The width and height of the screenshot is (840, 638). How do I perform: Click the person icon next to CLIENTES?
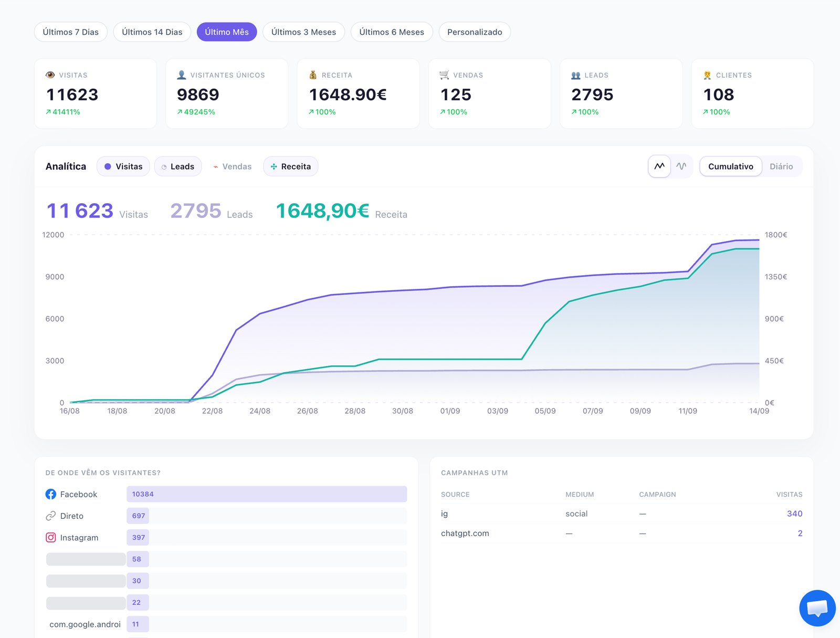click(707, 75)
